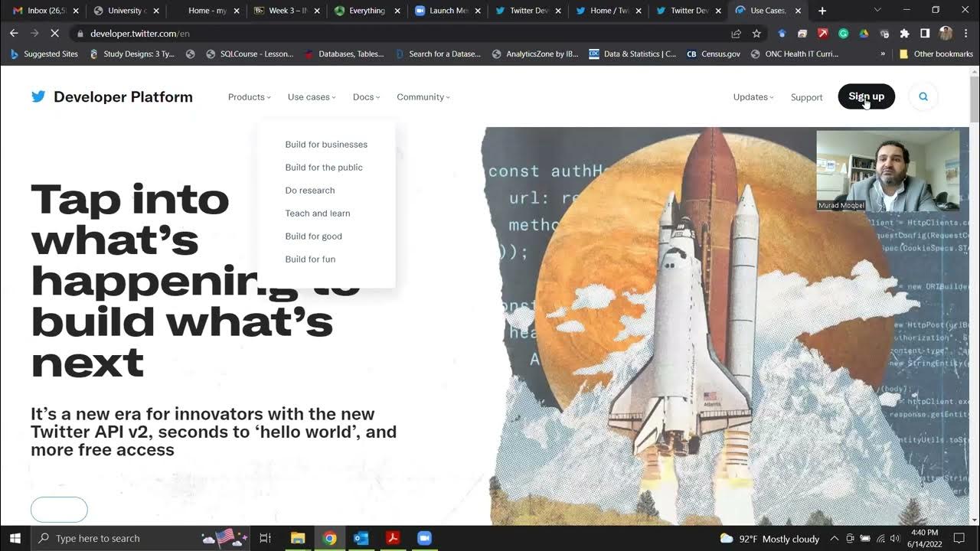
Task: Open Other bookmarks folder
Action: pos(936,54)
